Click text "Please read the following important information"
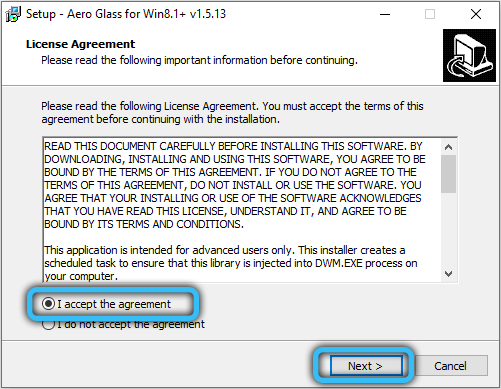Screen dimensions: 501x389 [154, 60]
